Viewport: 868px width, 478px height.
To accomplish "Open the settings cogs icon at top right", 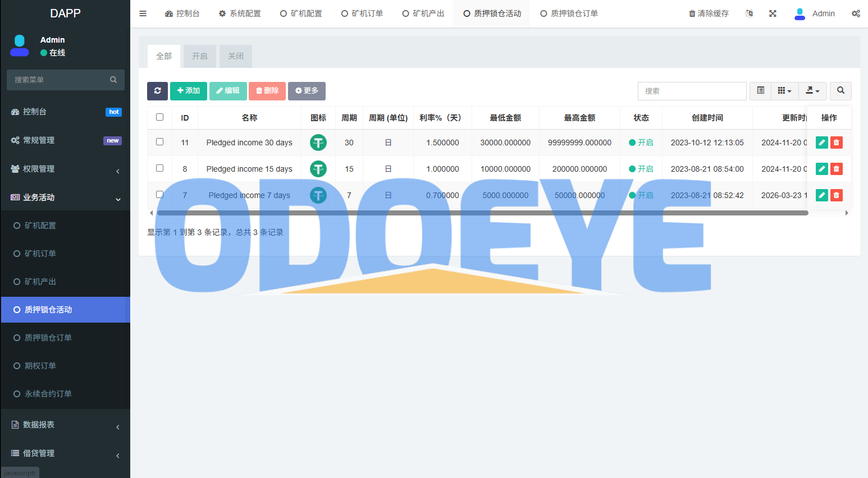I will [x=856, y=13].
